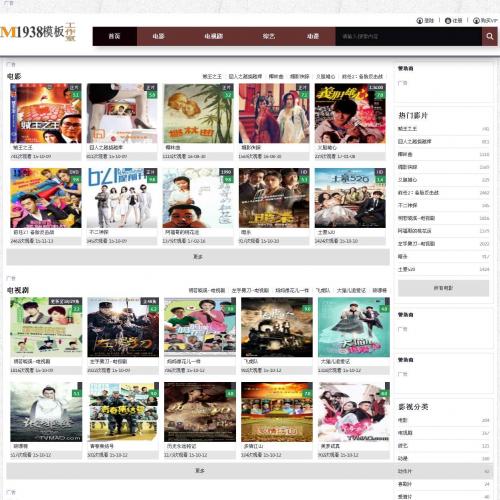
Task: Click 左手劈刀-电视剧 link in 电视剧 header
Action: [250, 291]
